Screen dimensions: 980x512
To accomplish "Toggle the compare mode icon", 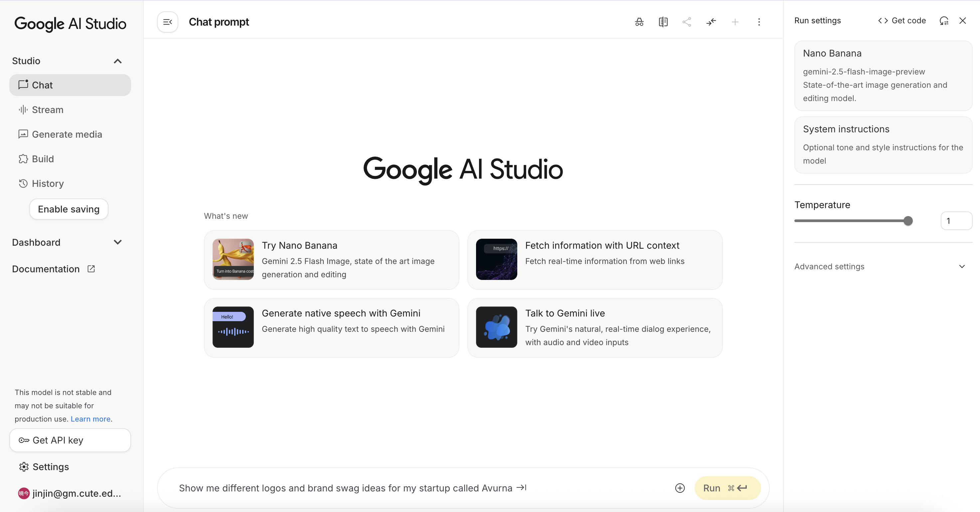I will coord(663,22).
